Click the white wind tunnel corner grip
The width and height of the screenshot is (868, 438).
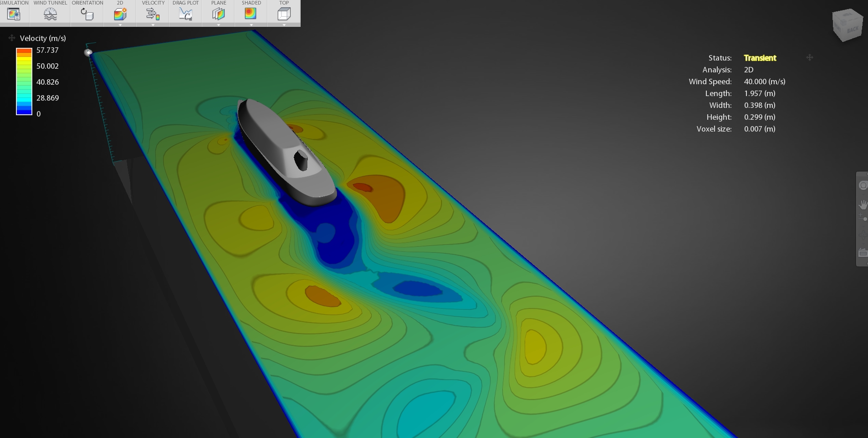pyautogui.click(x=88, y=52)
